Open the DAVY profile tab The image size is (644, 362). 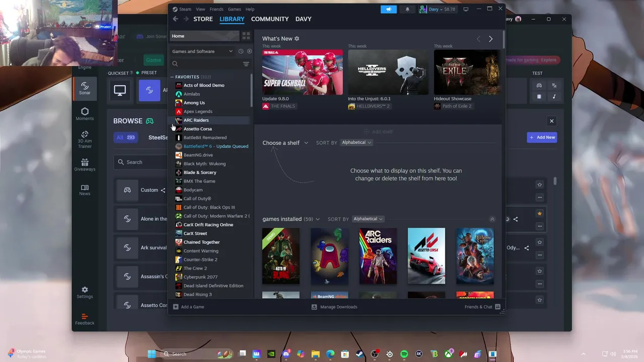click(x=303, y=19)
